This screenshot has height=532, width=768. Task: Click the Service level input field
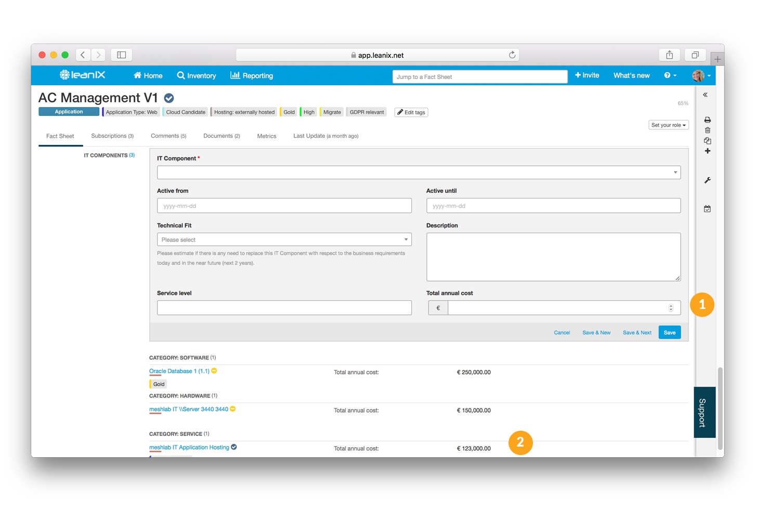coord(284,308)
